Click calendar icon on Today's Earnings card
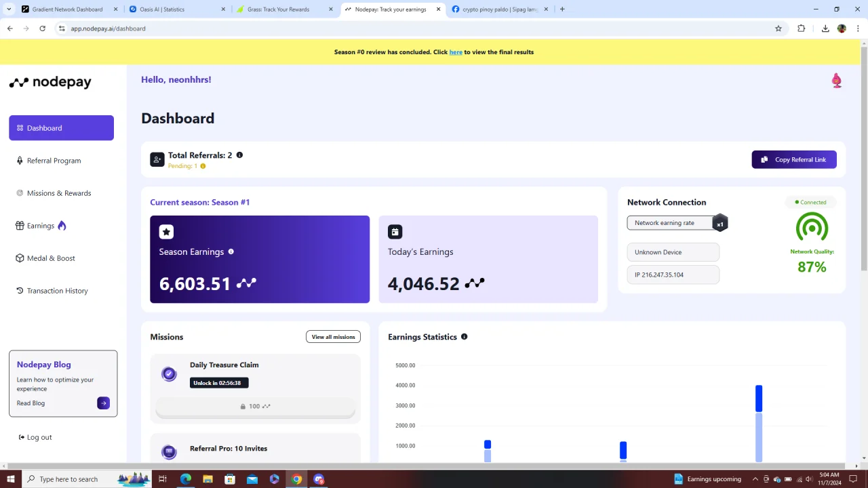The image size is (868, 488). click(x=395, y=232)
